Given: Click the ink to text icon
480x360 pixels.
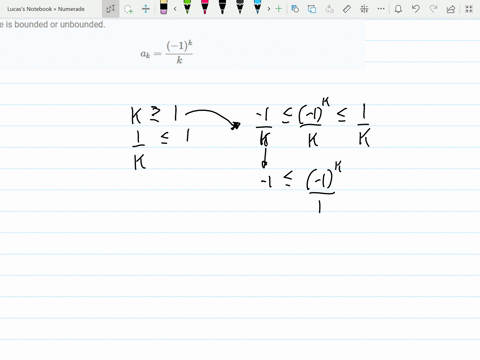Looking at the screenshot, I should coord(329,9).
